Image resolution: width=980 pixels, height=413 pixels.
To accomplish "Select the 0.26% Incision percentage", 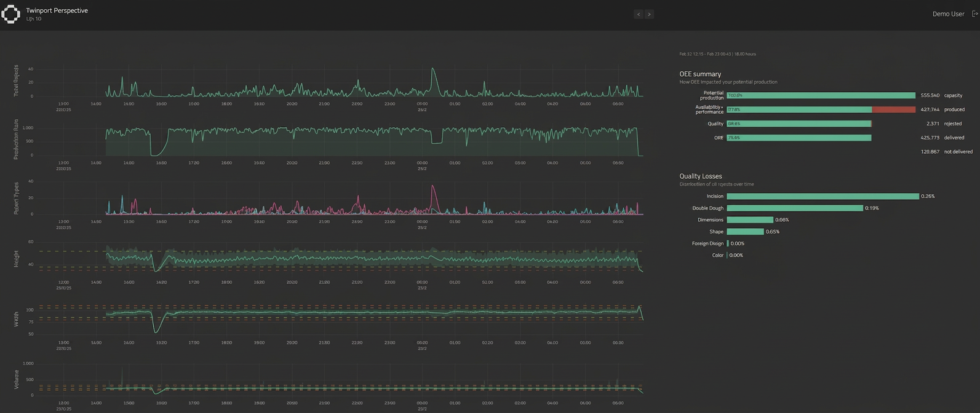I will click(928, 197).
